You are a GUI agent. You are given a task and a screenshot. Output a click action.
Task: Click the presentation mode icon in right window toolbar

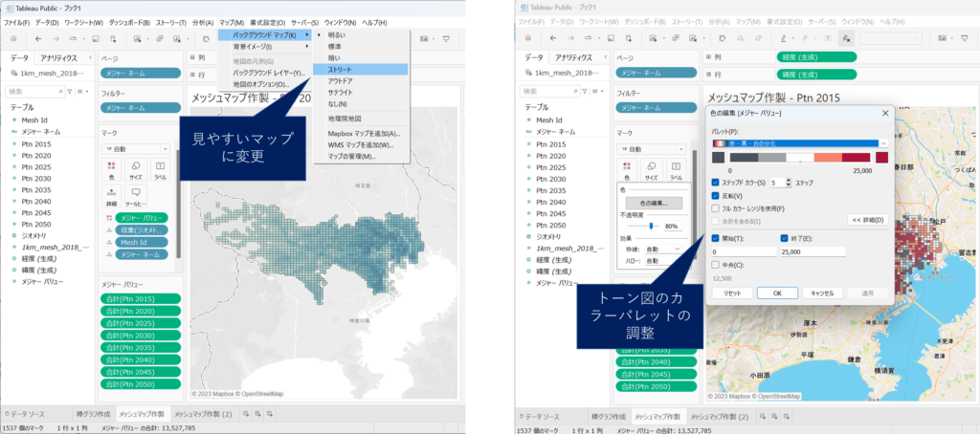tap(964, 38)
